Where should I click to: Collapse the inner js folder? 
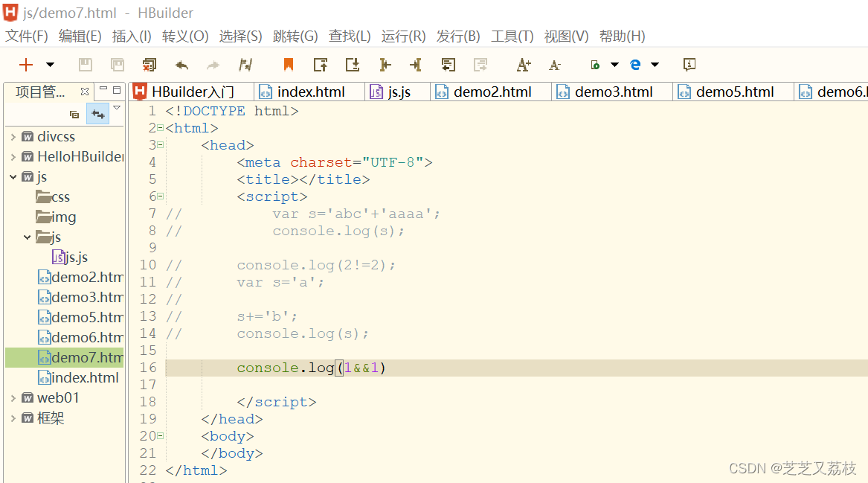pyautogui.click(x=27, y=237)
